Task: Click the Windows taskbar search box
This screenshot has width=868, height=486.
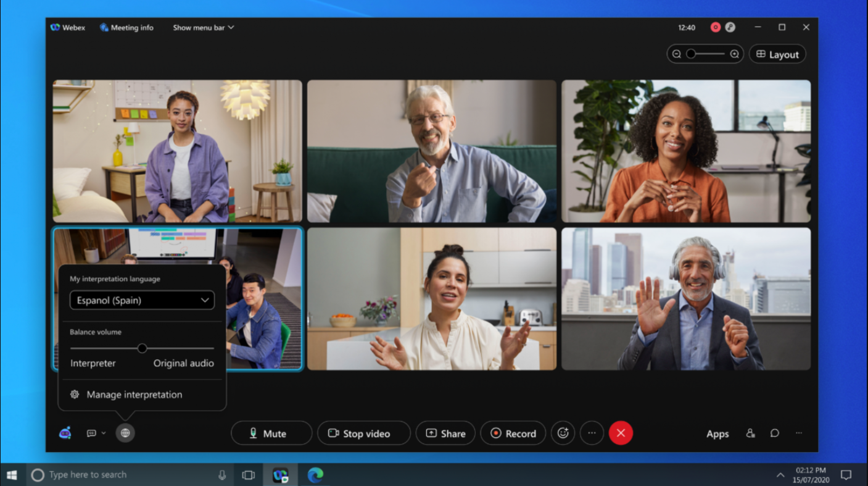Action: [123, 475]
